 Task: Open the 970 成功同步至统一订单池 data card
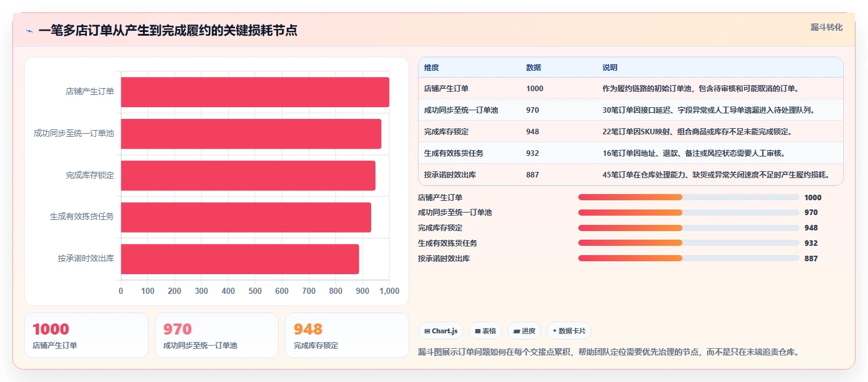click(x=217, y=335)
